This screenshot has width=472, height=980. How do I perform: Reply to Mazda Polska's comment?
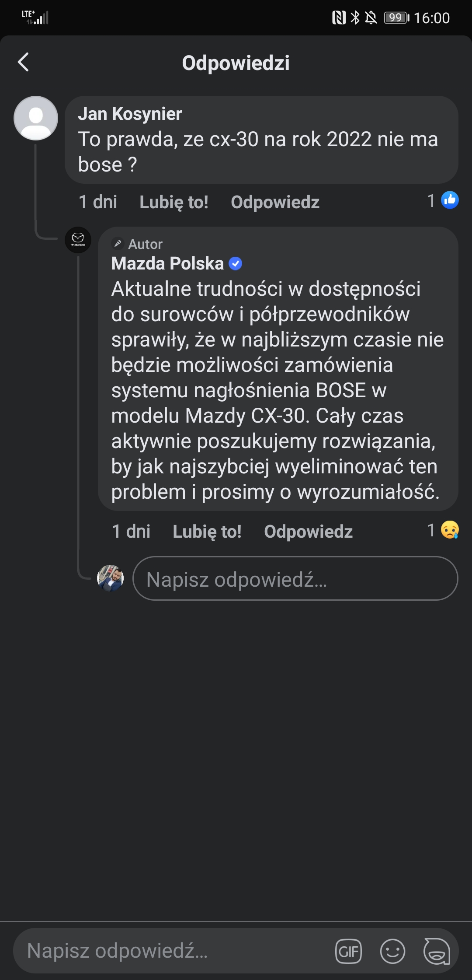pos(308,532)
